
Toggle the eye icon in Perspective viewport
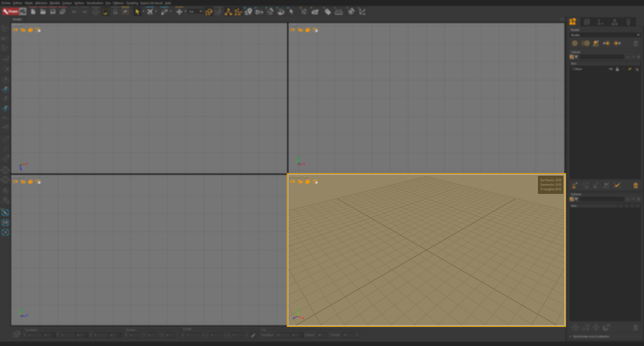(x=293, y=182)
